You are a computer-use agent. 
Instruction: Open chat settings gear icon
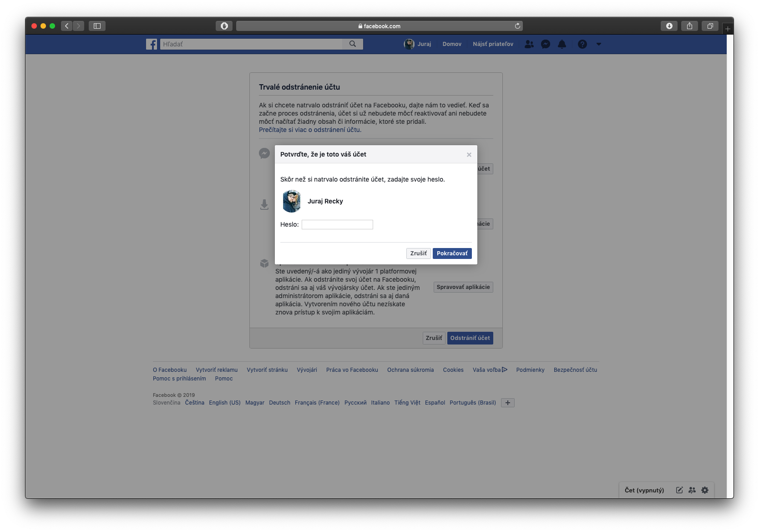tap(705, 490)
